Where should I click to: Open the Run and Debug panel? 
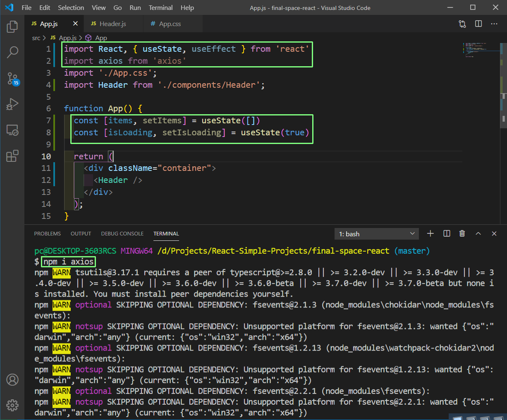pyautogui.click(x=12, y=104)
